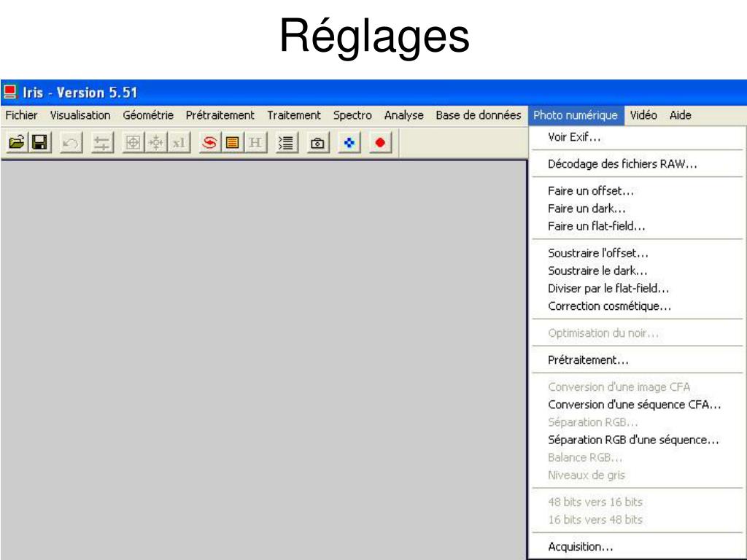This screenshot has height=560, width=747.
Task: Choose Voir Exif... from the menu
Action: point(637,137)
